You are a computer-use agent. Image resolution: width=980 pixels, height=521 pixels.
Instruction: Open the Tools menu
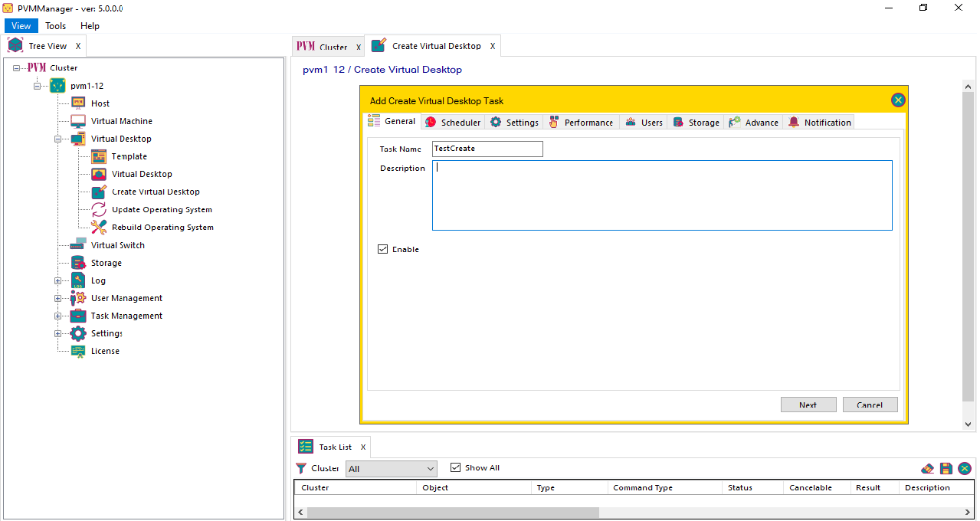coord(55,25)
